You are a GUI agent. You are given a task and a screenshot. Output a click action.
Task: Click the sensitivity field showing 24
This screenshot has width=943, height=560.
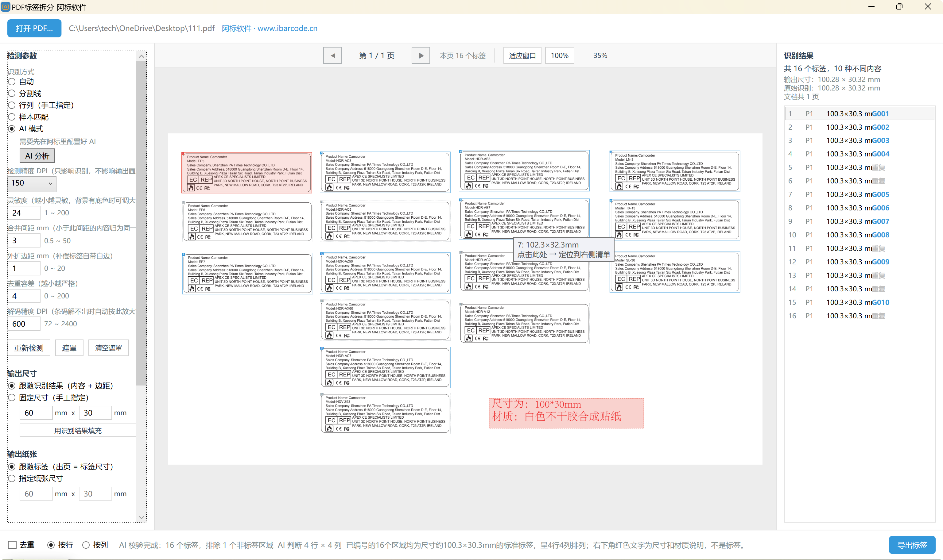tap(24, 213)
